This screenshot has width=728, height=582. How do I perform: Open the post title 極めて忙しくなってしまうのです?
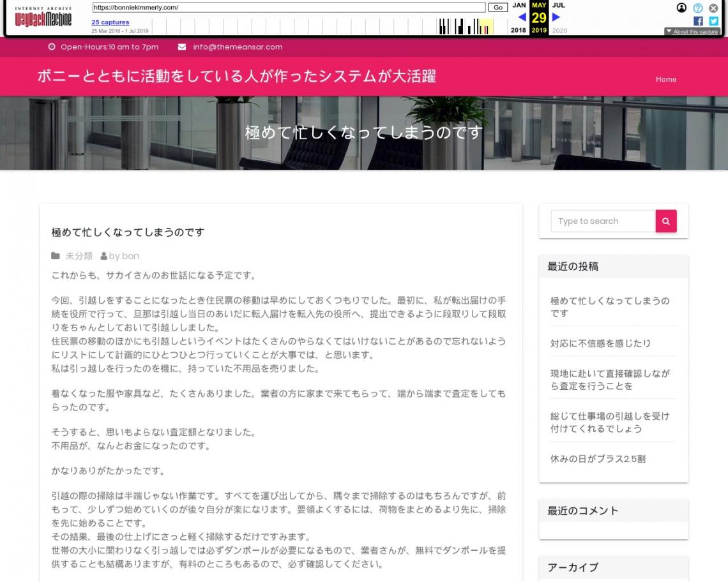point(128,232)
